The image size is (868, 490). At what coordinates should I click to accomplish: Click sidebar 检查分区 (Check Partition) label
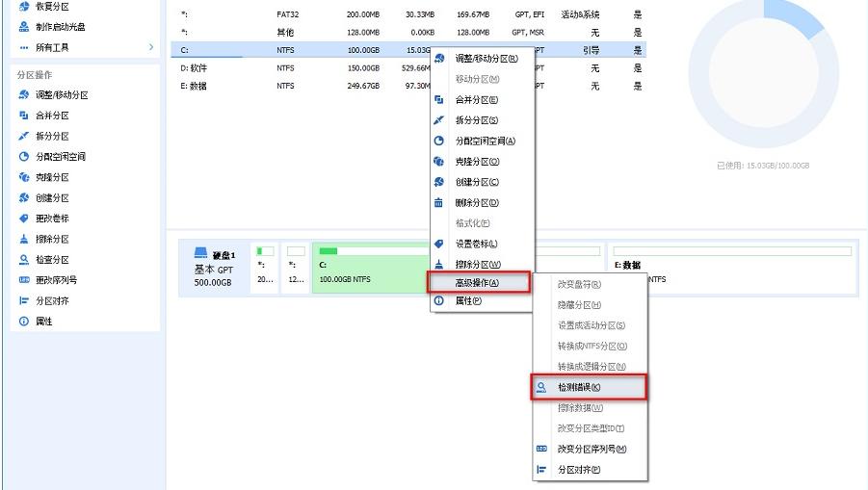[52, 259]
